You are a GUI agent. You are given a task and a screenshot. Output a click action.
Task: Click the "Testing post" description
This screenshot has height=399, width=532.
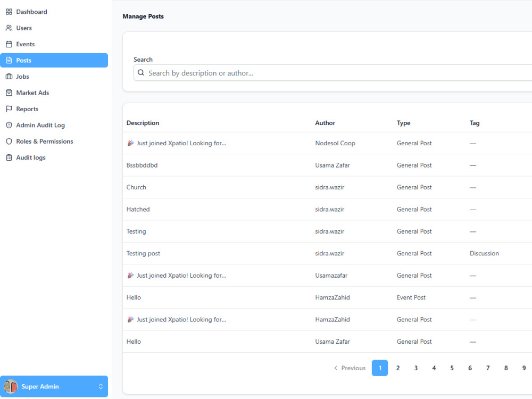coord(143,253)
